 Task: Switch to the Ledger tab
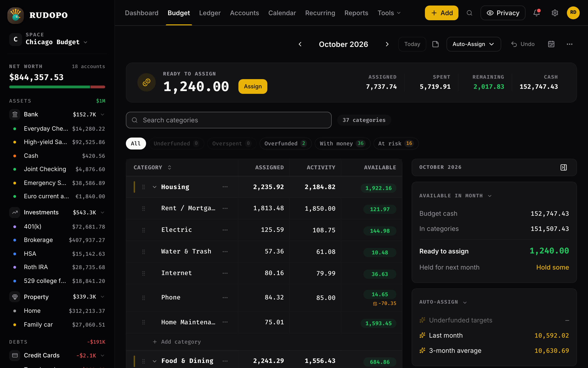pos(210,13)
